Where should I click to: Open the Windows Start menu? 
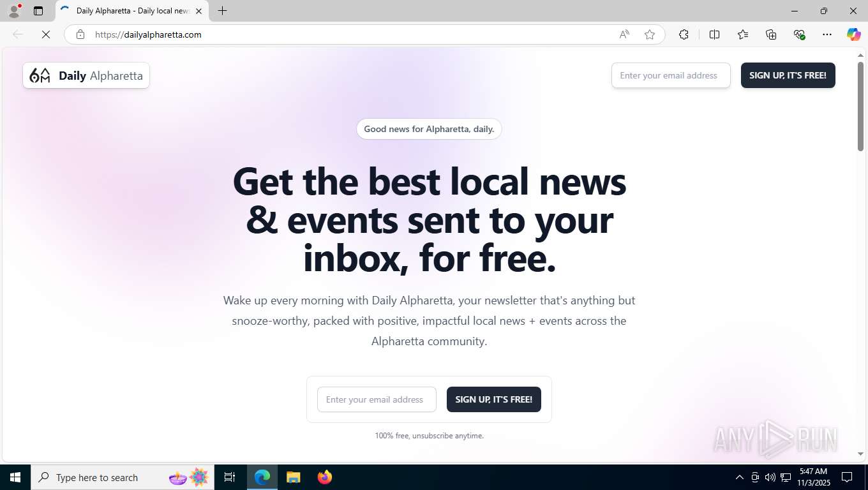(x=15, y=477)
